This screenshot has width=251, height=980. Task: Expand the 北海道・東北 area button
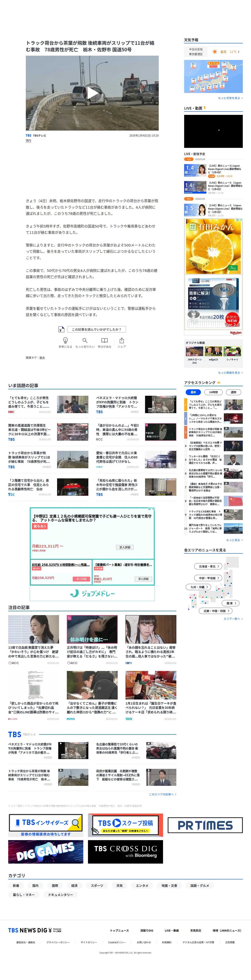[208, 566]
